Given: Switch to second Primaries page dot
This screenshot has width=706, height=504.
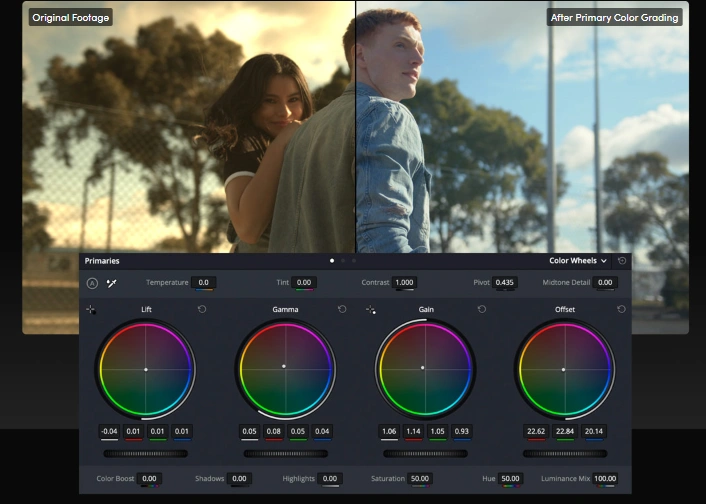Looking at the screenshot, I should (343, 261).
